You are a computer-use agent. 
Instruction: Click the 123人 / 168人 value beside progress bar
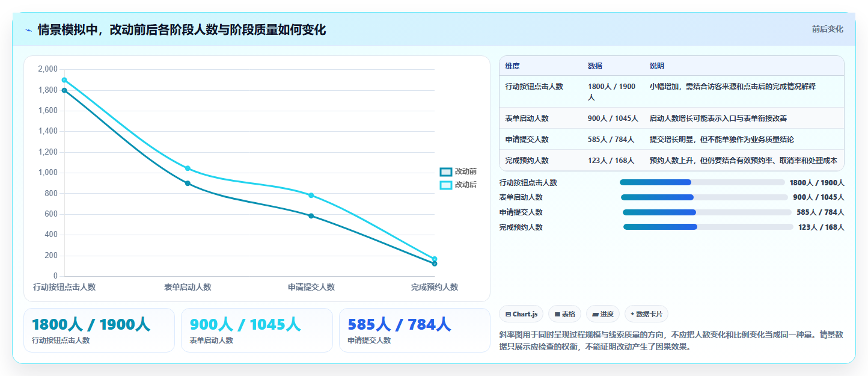pyautogui.click(x=821, y=227)
